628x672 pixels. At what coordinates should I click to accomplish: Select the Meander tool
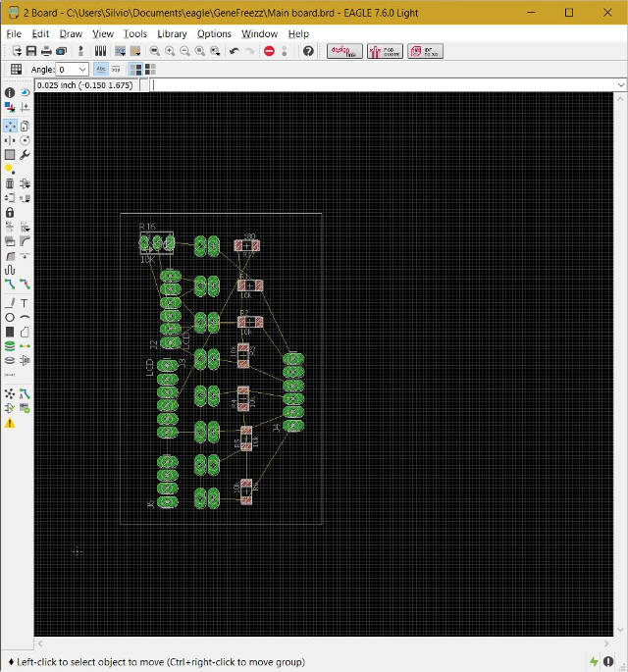point(10,270)
